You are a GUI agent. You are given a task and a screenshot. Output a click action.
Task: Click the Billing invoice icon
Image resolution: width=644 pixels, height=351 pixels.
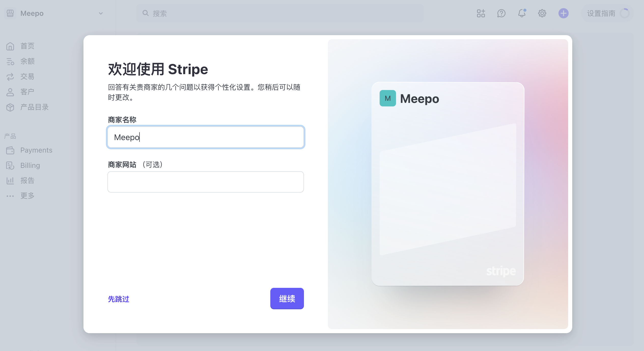(x=10, y=166)
